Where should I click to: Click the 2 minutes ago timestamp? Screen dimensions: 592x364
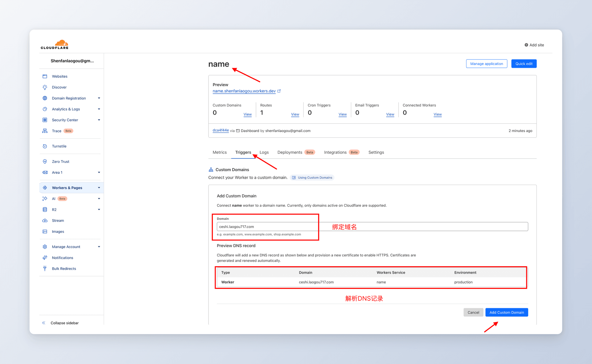520,131
